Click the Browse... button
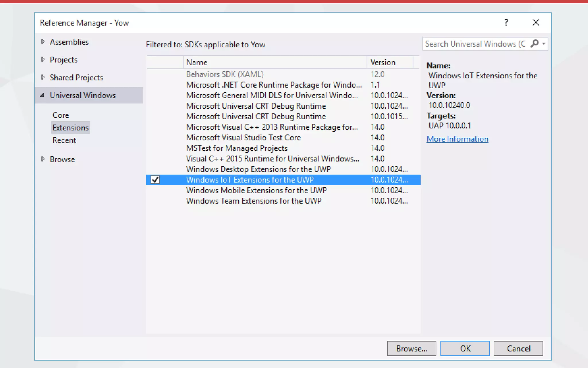The image size is (588, 368). pyautogui.click(x=411, y=348)
